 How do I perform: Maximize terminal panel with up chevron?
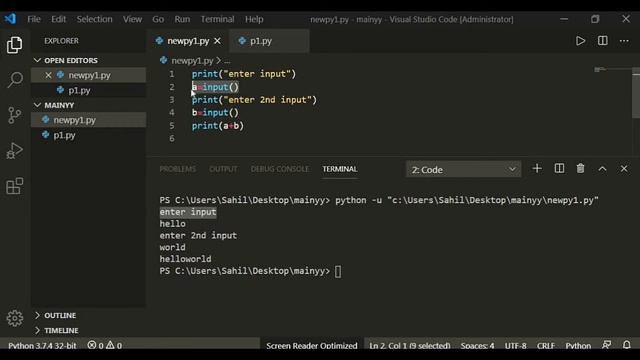(x=602, y=169)
